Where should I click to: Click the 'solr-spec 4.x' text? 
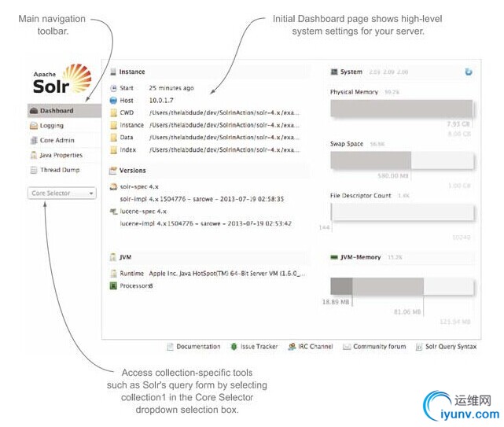click(x=139, y=187)
